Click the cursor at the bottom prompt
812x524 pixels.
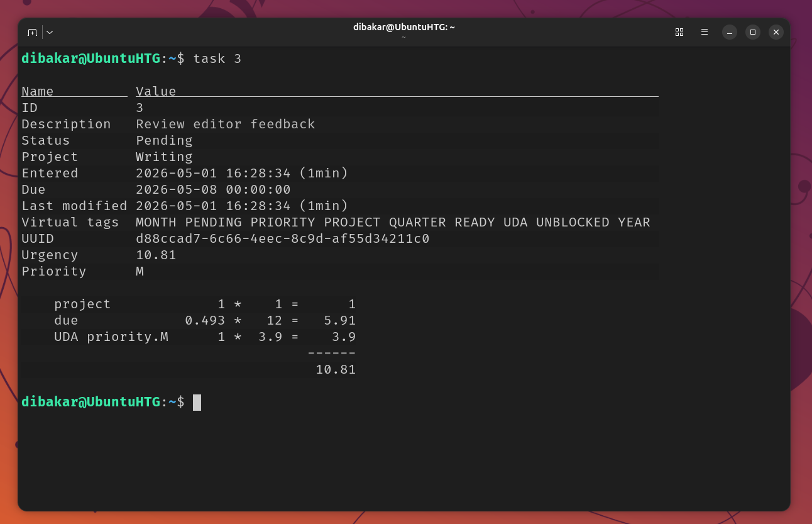pos(197,402)
